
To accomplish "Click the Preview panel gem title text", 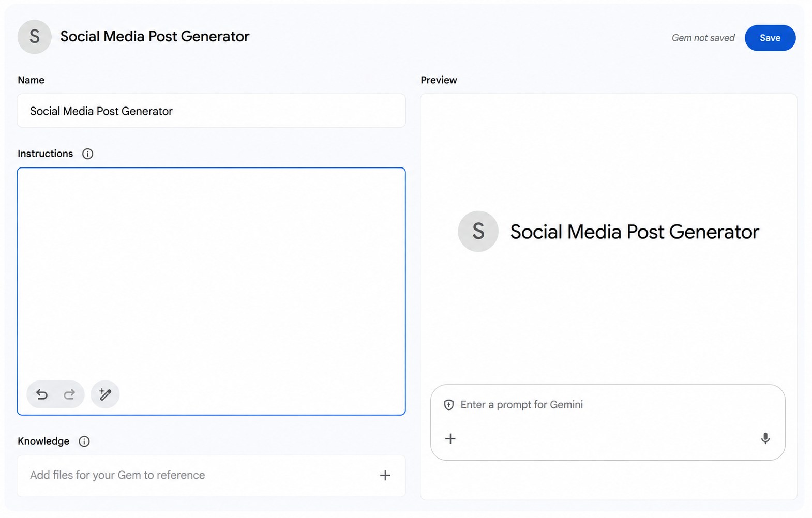I will [x=635, y=232].
